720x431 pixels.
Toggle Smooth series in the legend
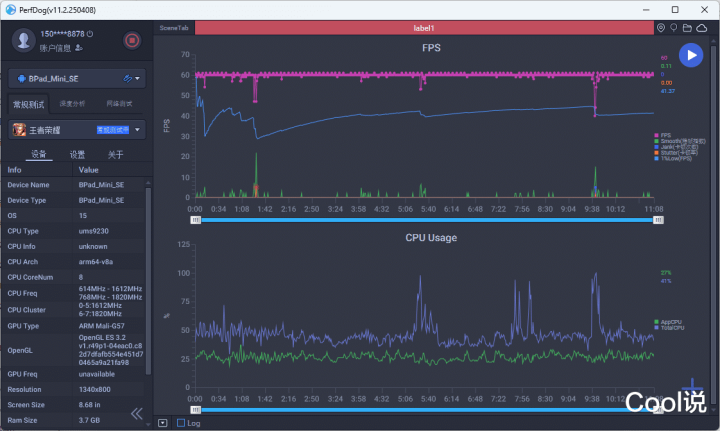pos(680,141)
